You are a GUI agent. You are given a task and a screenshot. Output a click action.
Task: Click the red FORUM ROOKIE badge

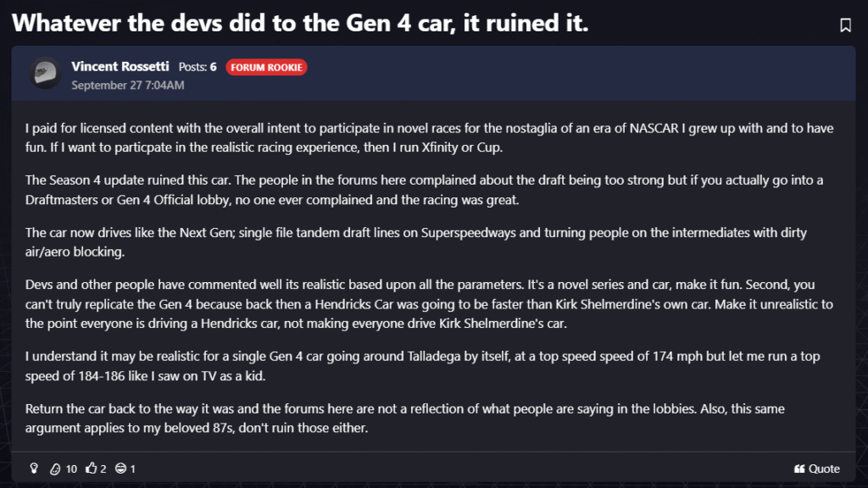[266, 67]
